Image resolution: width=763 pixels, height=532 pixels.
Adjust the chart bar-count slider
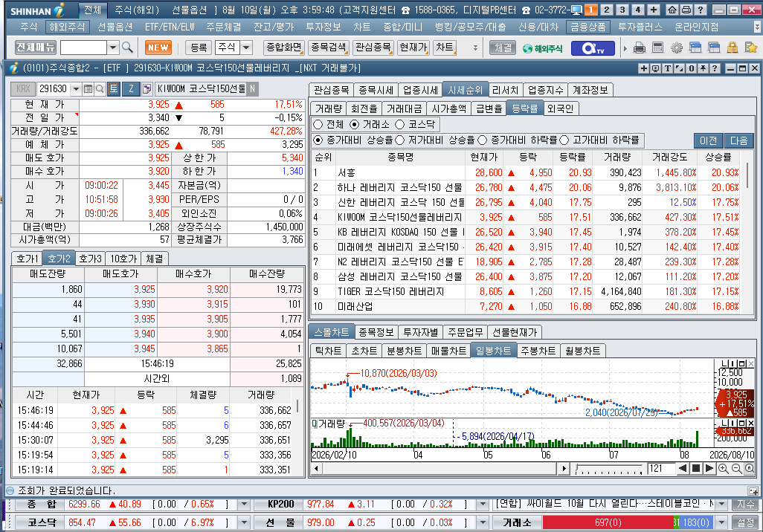(609, 469)
